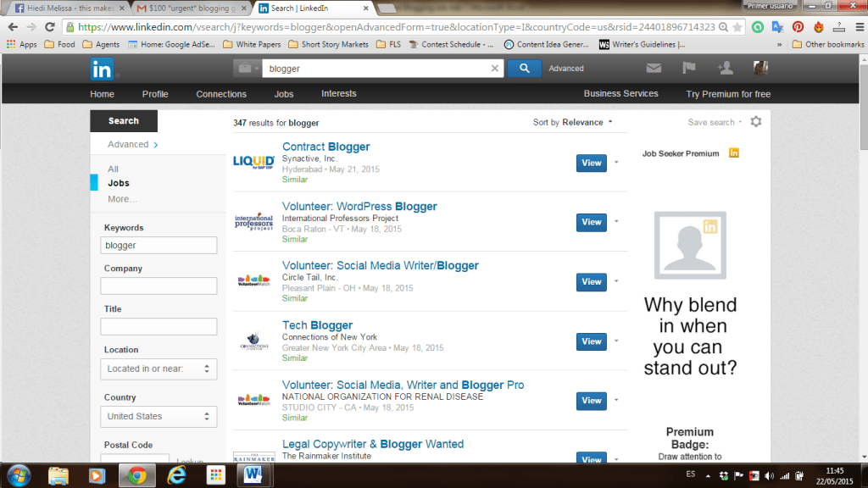Open the Connections menu

(221, 94)
